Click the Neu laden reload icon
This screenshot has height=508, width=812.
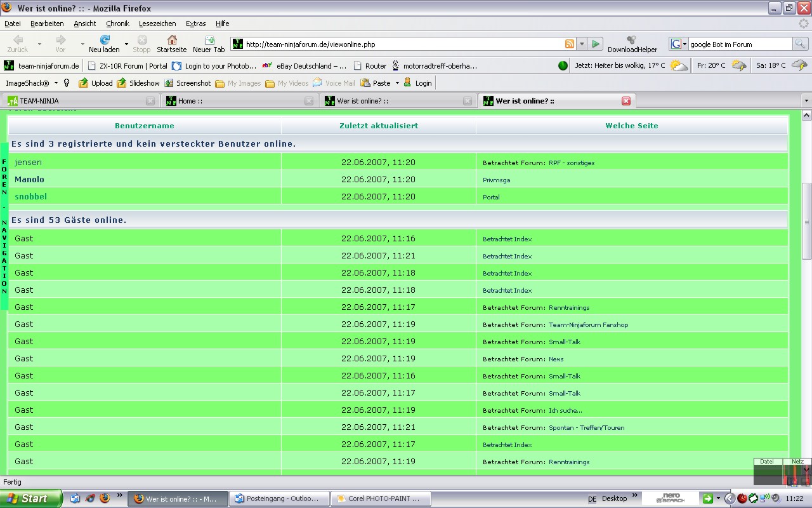(x=105, y=40)
